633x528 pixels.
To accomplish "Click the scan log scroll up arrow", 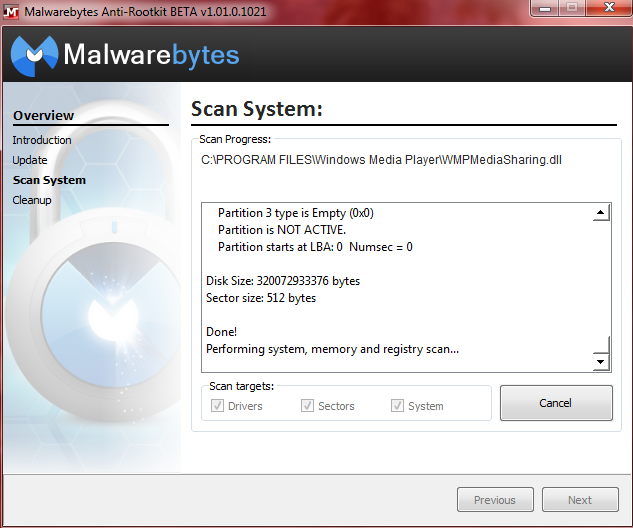I will [x=601, y=212].
